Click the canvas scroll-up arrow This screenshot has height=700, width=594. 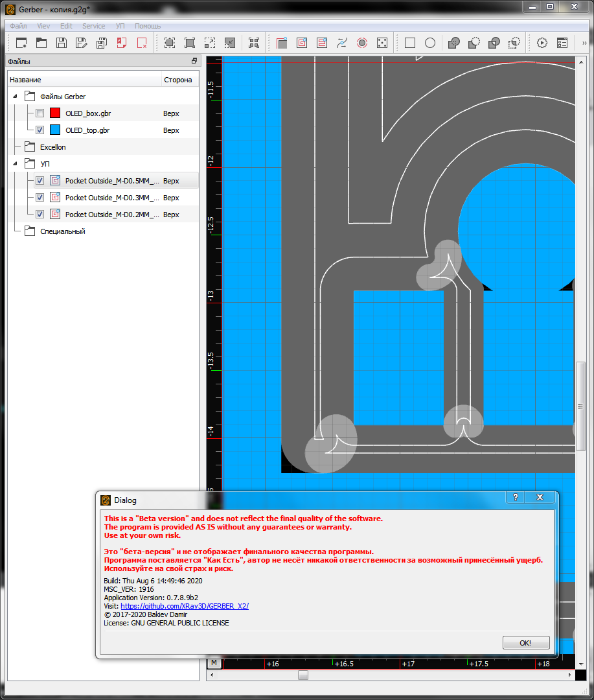coord(580,62)
